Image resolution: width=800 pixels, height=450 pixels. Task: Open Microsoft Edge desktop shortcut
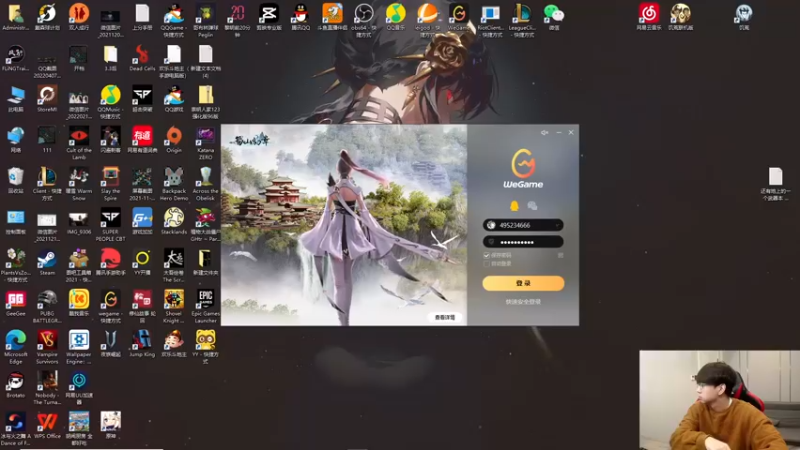15,346
